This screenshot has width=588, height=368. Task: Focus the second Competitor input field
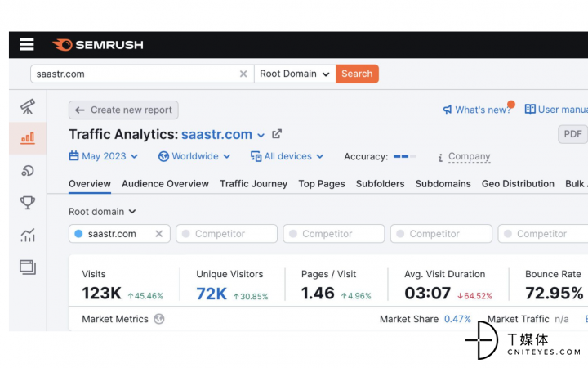334,234
